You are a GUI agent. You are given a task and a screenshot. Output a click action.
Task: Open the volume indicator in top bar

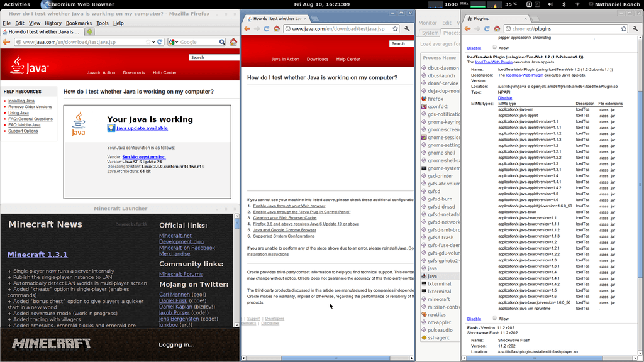550,4
